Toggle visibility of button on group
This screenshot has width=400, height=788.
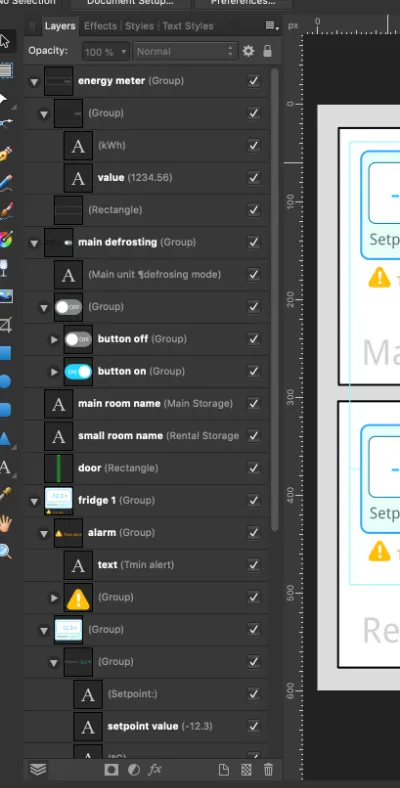pyautogui.click(x=254, y=371)
